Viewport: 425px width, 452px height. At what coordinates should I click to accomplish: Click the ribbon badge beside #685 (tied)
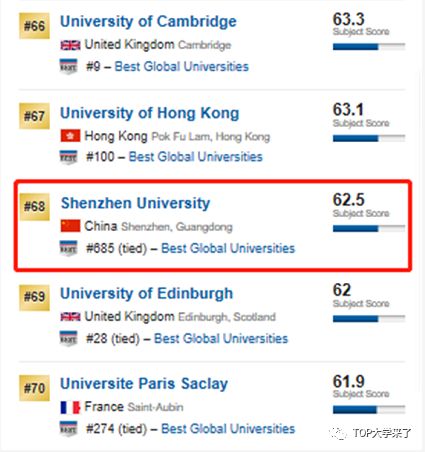tap(68, 248)
